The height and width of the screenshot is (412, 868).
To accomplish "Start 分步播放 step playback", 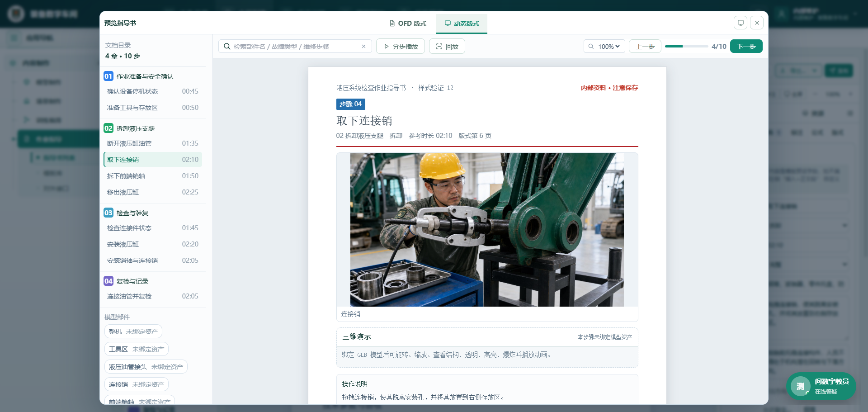I will [x=401, y=47].
